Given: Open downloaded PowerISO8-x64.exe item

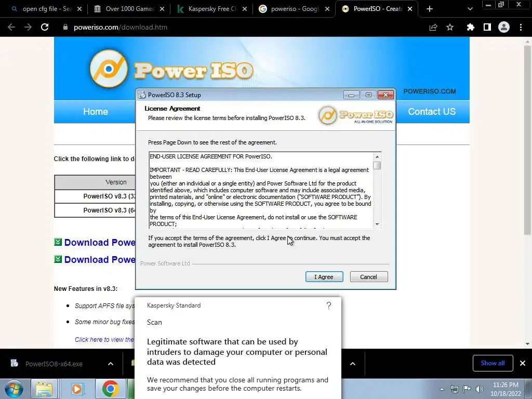Looking at the screenshot, I should click(x=54, y=364).
